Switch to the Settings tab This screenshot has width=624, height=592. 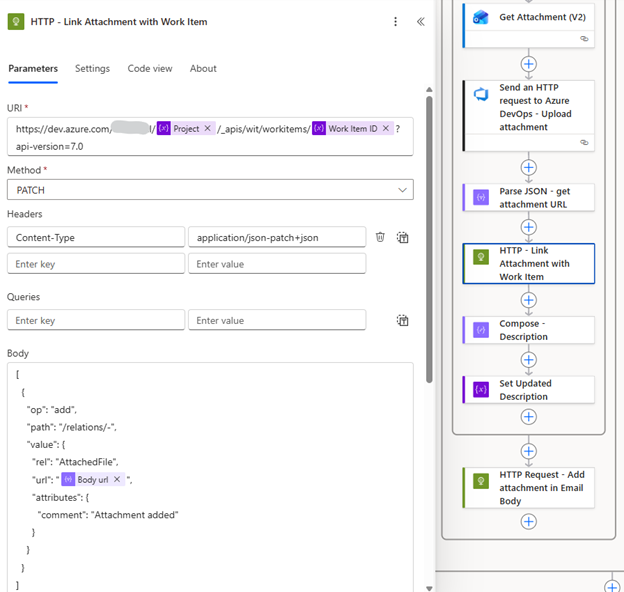(x=92, y=68)
